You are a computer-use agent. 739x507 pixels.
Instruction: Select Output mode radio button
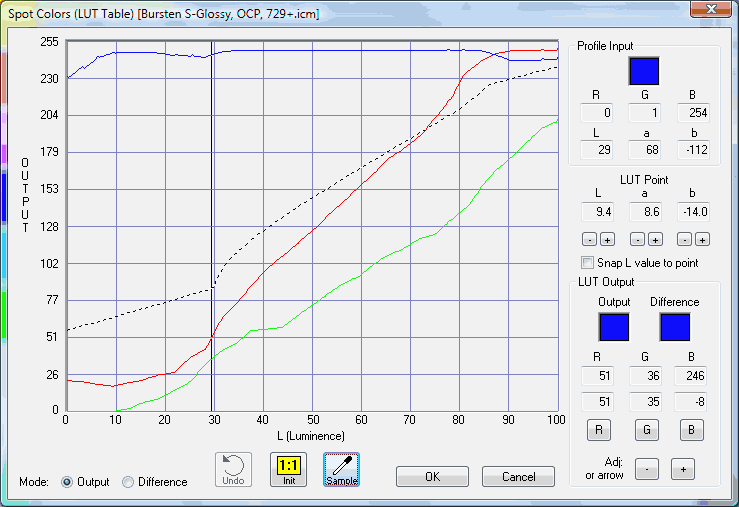click(67, 482)
